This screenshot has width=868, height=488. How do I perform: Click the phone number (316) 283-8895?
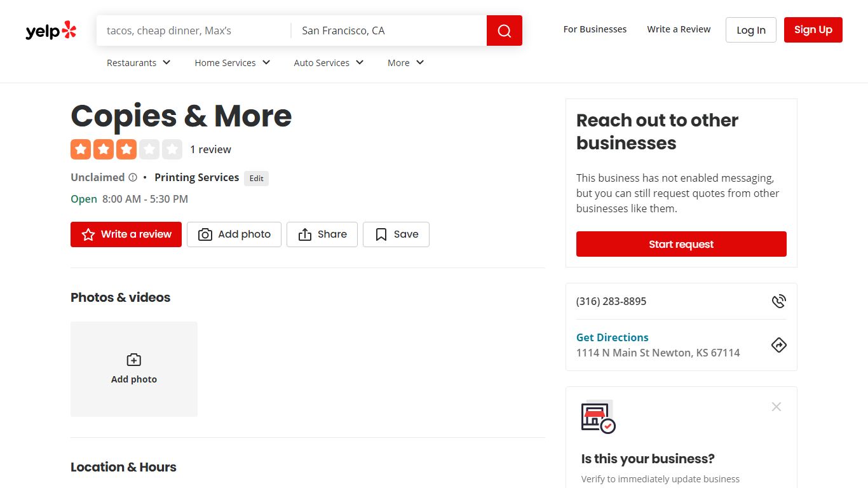click(611, 301)
